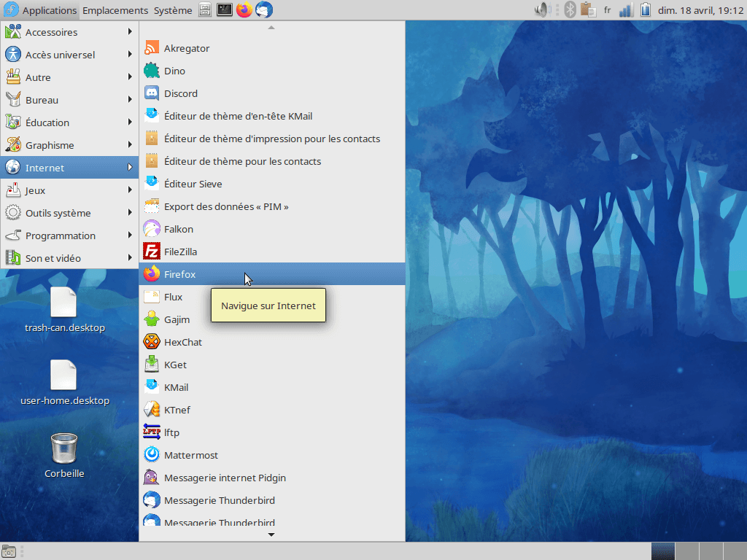
Task: Open Dino chat application icon
Action: click(152, 71)
